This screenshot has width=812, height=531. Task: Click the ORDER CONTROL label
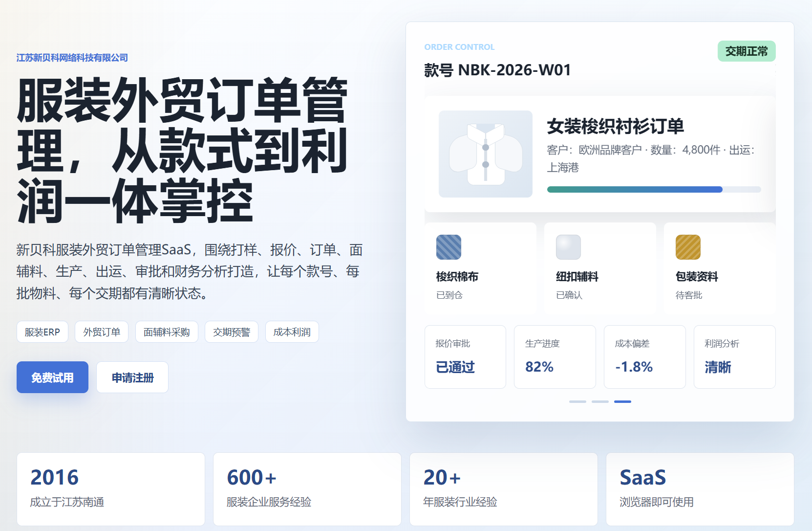tap(459, 47)
